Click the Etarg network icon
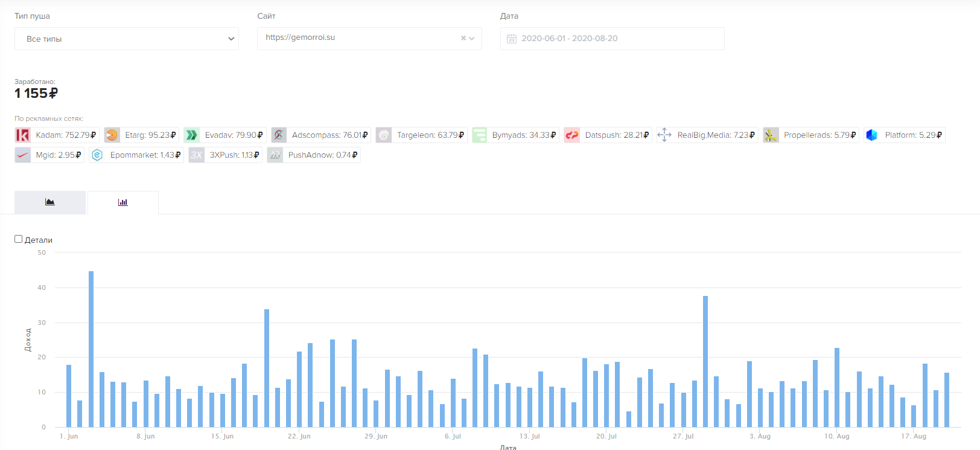980x450 pixels. click(x=112, y=135)
